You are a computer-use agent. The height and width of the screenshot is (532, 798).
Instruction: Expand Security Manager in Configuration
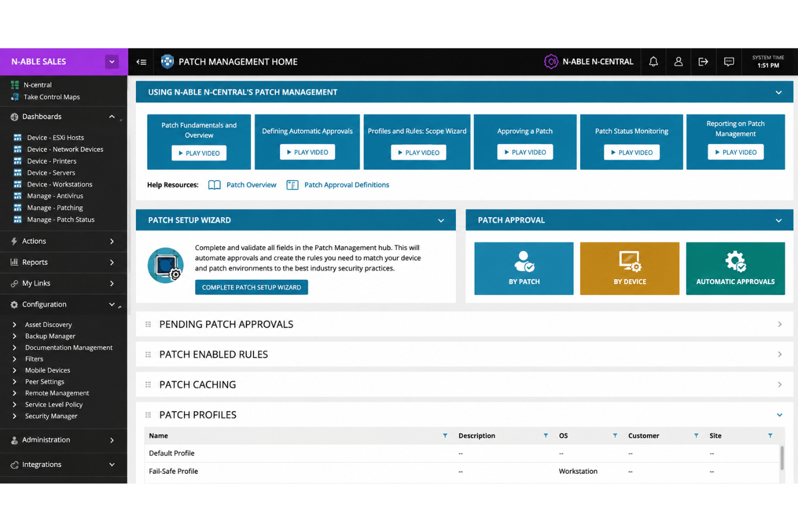click(15, 416)
